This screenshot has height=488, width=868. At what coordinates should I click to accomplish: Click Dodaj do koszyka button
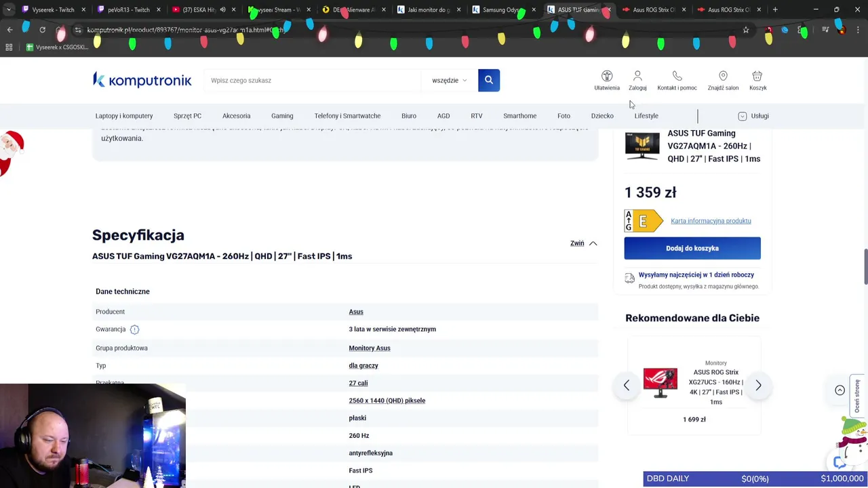(692, 248)
